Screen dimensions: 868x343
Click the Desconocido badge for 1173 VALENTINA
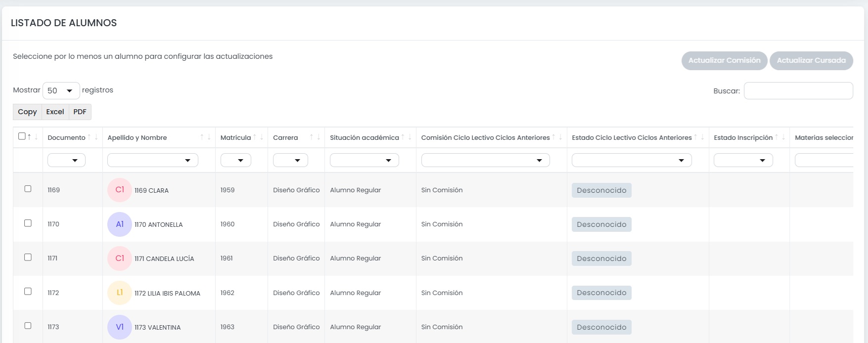point(601,327)
